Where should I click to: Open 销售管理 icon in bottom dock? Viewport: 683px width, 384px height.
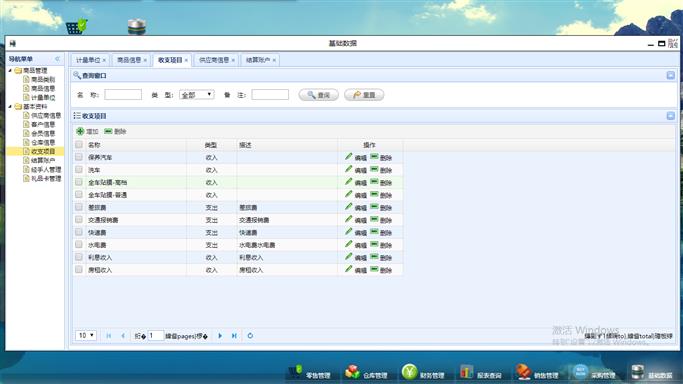tap(523, 372)
